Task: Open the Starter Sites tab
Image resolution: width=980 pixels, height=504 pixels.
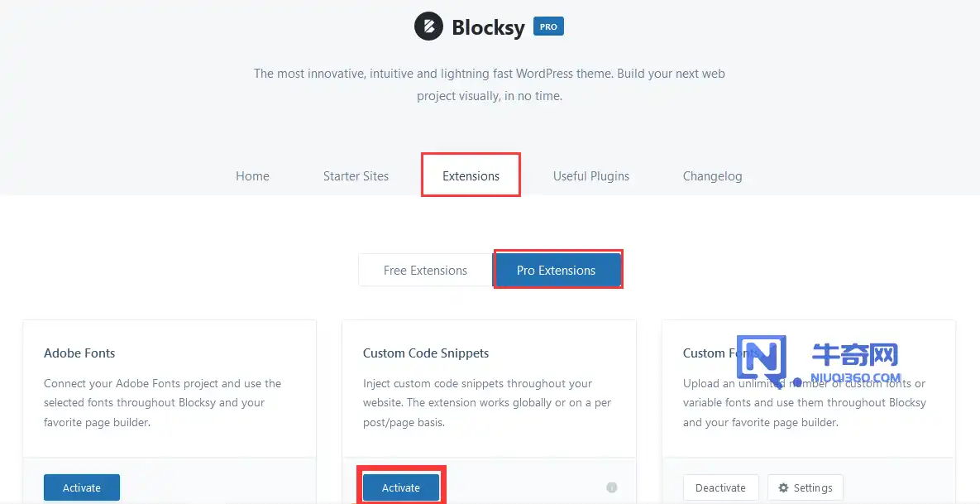Action: (x=356, y=175)
